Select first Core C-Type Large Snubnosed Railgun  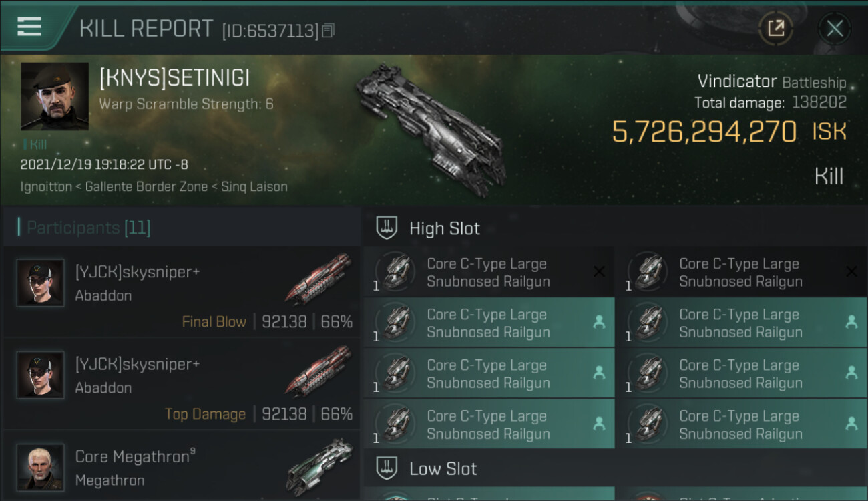point(487,273)
